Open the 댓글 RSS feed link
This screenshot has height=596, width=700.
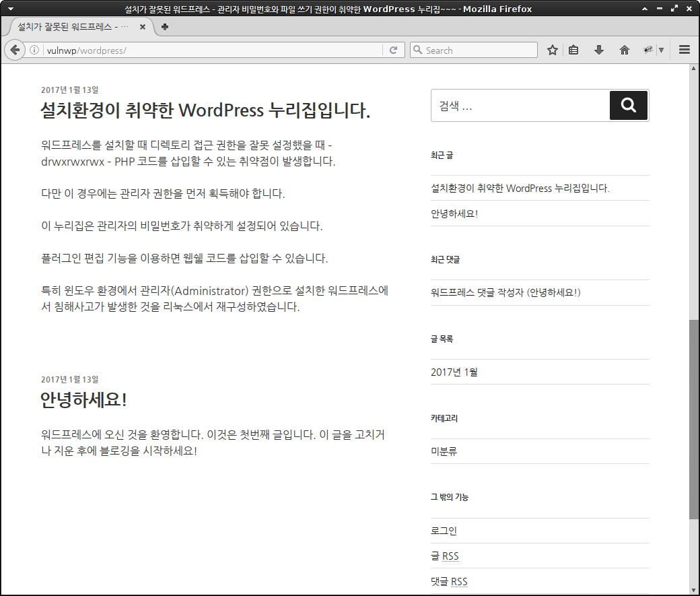449,582
